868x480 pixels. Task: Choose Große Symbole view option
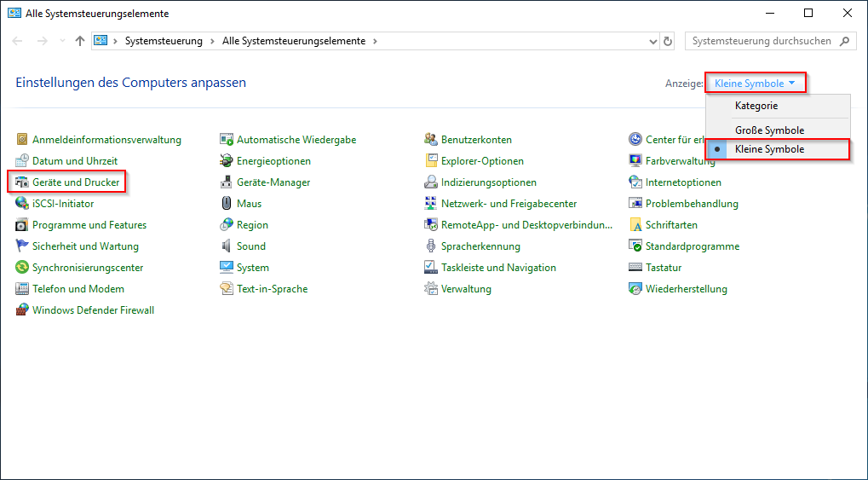point(769,130)
